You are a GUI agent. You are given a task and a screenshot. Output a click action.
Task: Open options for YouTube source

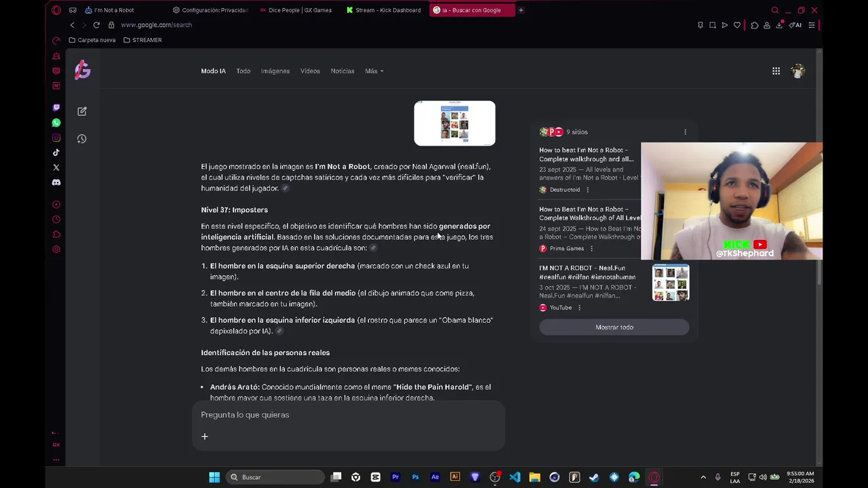coord(579,308)
